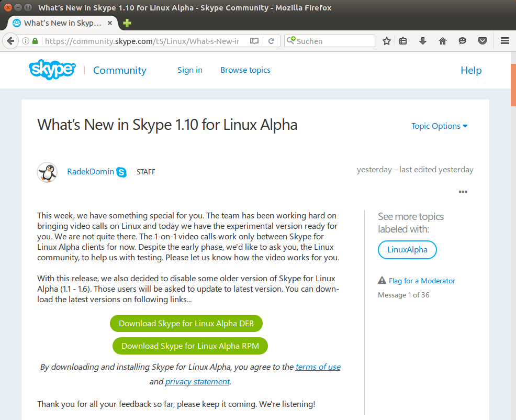
Task: Open a new tab with the plus button
Action: tap(127, 23)
